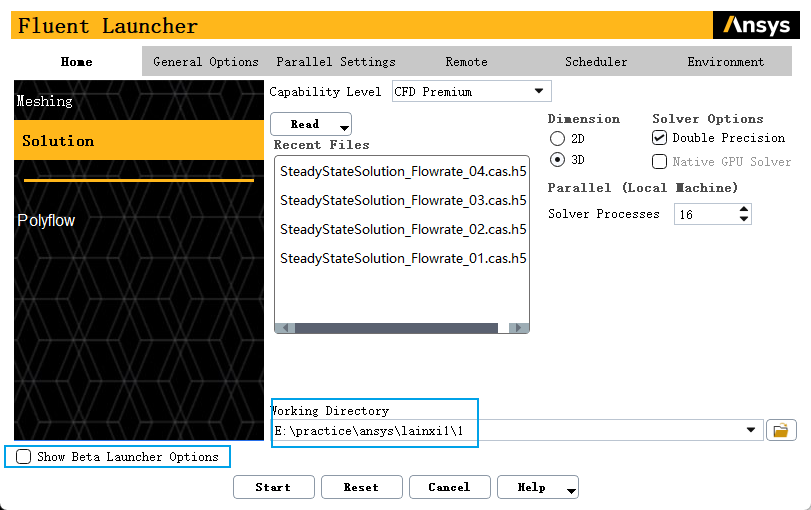Decrease Solver Processes with down arrow
The image size is (811, 510).
point(743,219)
